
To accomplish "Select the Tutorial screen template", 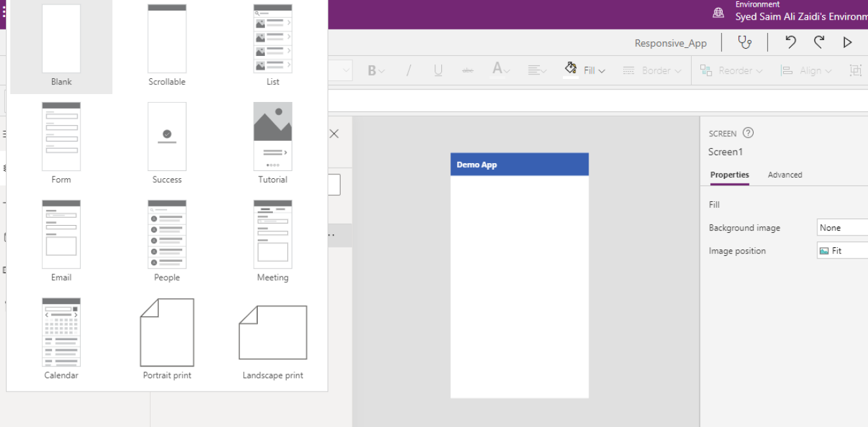I will [x=272, y=136].
